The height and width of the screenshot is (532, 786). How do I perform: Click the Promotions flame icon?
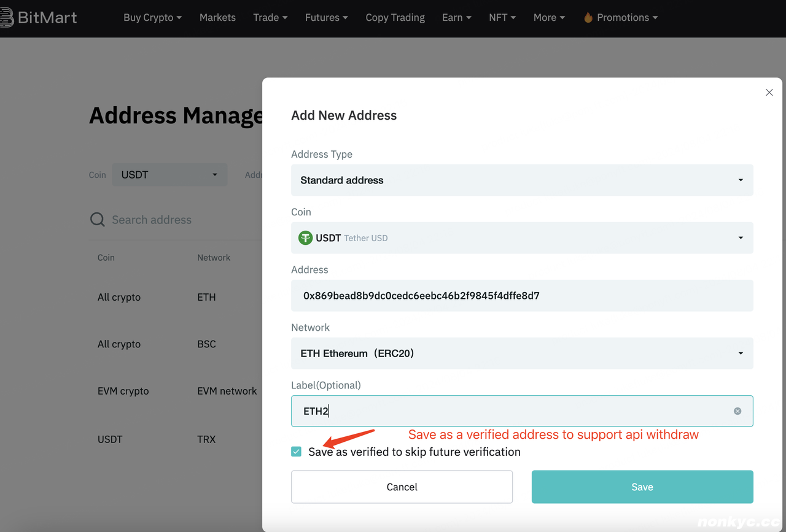point(588,18)
